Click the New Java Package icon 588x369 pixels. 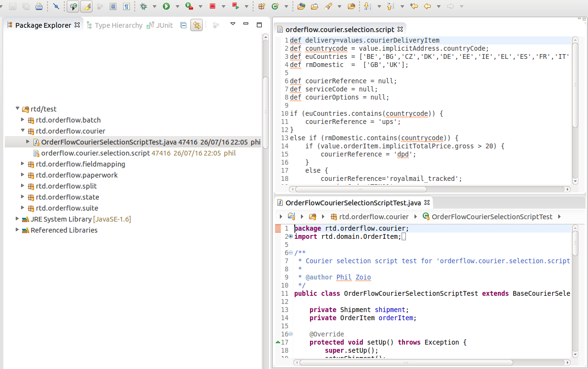[x=262, y=6]
